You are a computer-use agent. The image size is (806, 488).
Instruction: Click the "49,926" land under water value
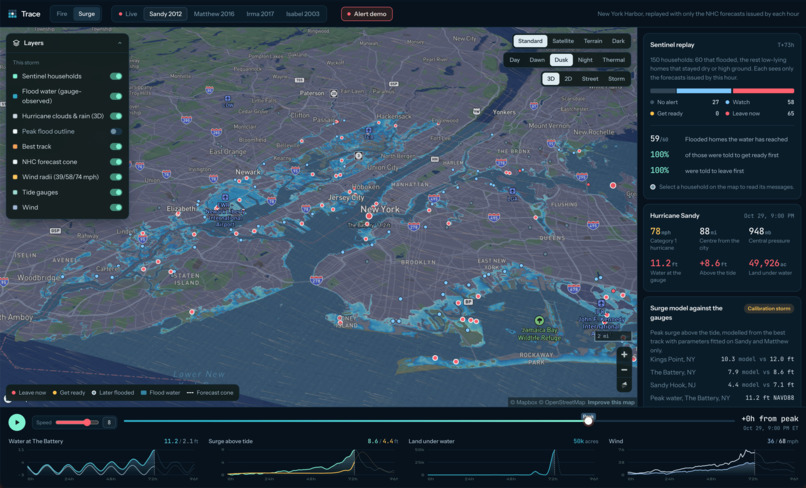coord(764,263)
